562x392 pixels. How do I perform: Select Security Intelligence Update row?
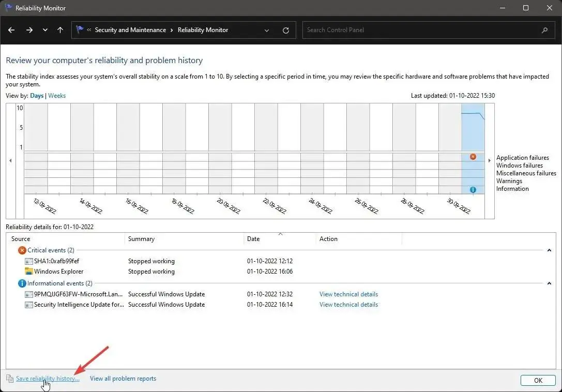[281, 305]
